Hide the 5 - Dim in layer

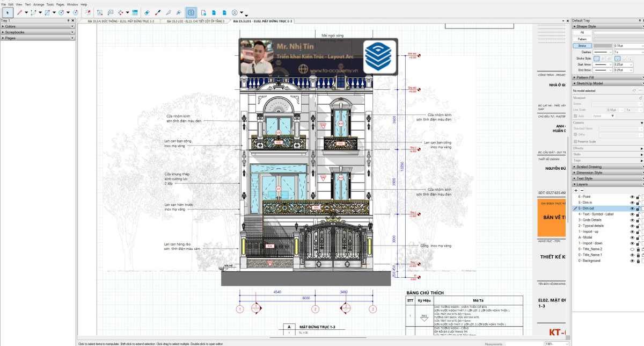click(632, 203)
